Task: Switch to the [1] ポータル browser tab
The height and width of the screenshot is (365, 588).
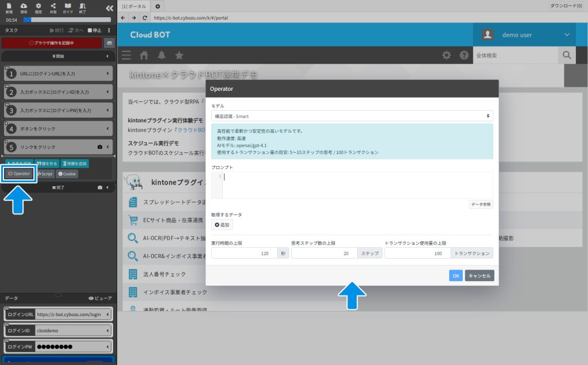Action: [x=134, y=6]
